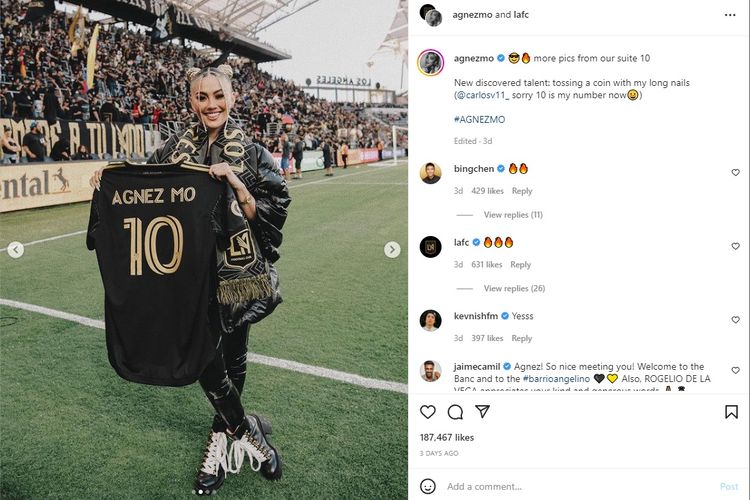Like lafc's comment
Viewport: 750px width, 500px height.
click(736, 246)
